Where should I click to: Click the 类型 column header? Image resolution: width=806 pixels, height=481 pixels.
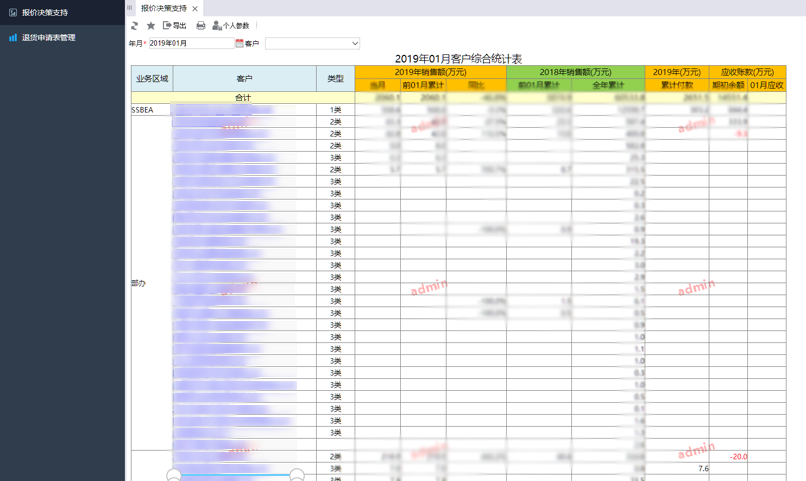click(335, 79)
